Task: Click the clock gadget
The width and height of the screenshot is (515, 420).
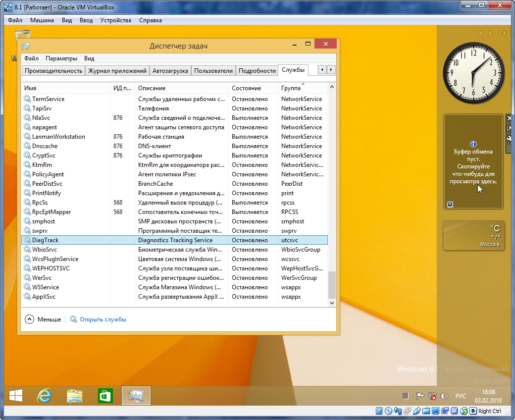Action: point(473,73)
